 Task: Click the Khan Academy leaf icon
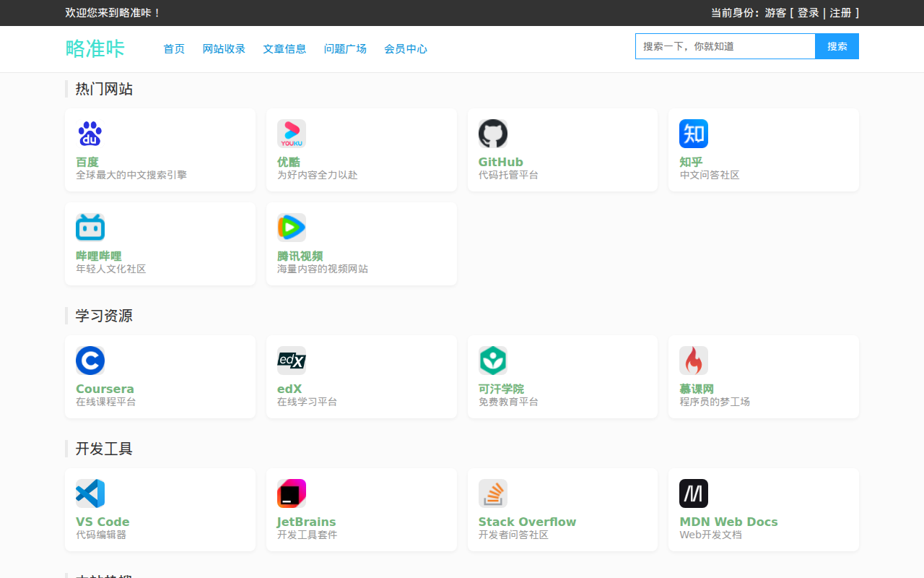tap(492, 361)
